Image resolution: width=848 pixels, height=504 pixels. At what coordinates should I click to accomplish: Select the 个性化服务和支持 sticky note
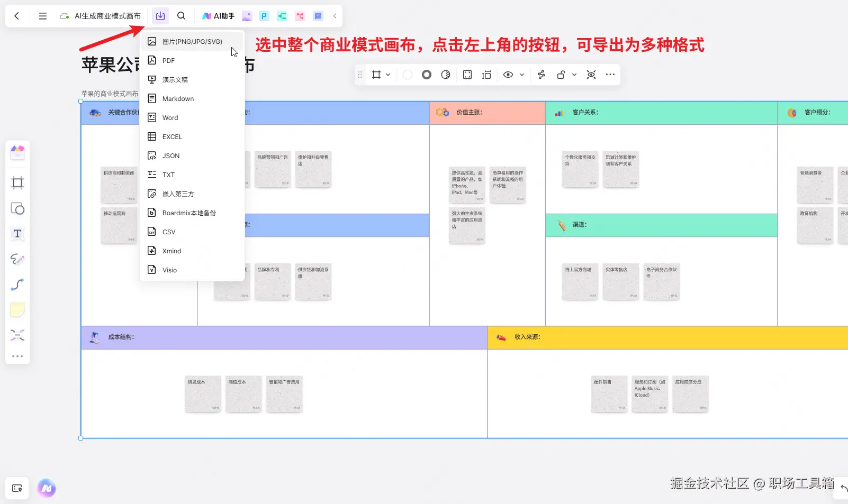[580, 170]
